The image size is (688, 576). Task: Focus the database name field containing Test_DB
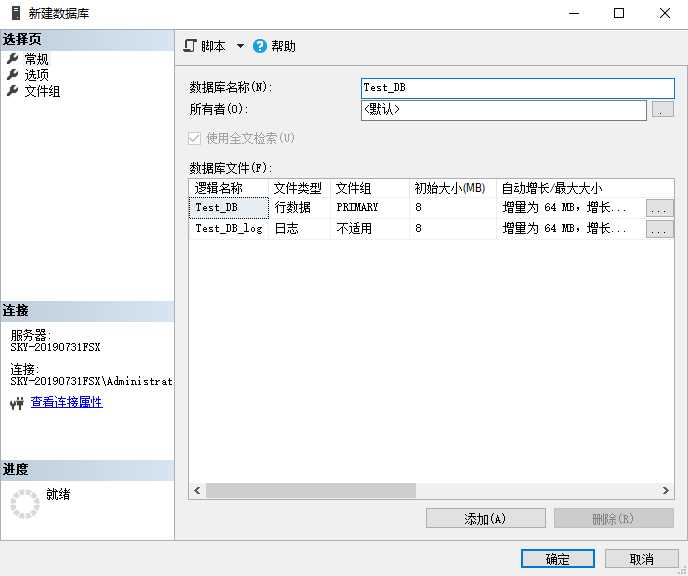pyautogui.click(x=517, y=88)
